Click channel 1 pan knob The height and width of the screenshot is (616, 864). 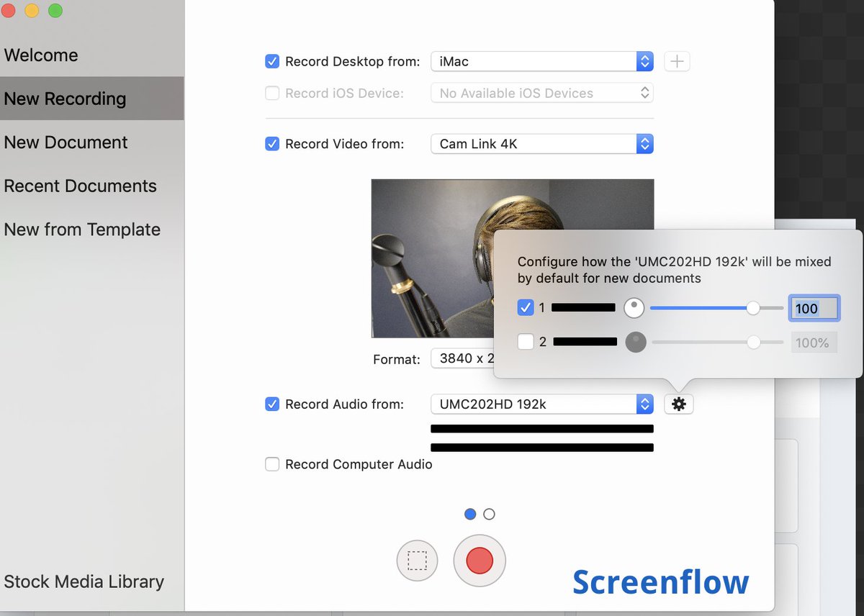tap(634, 309)
